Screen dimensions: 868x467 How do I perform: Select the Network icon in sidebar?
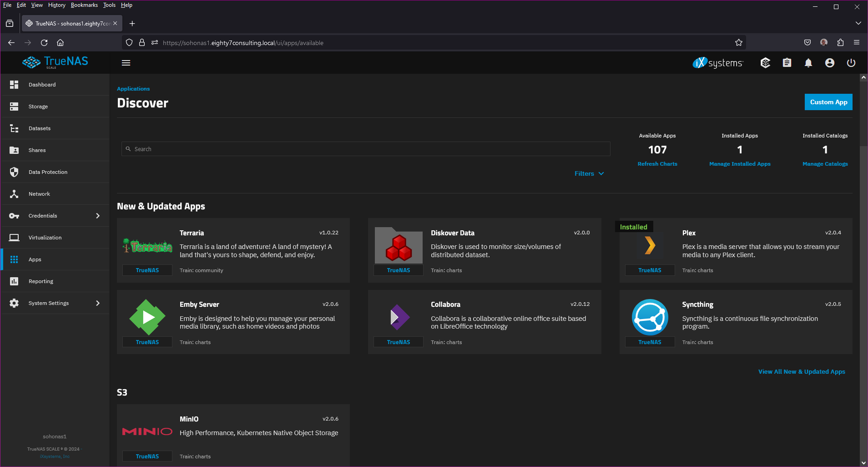tap(14, 194)
